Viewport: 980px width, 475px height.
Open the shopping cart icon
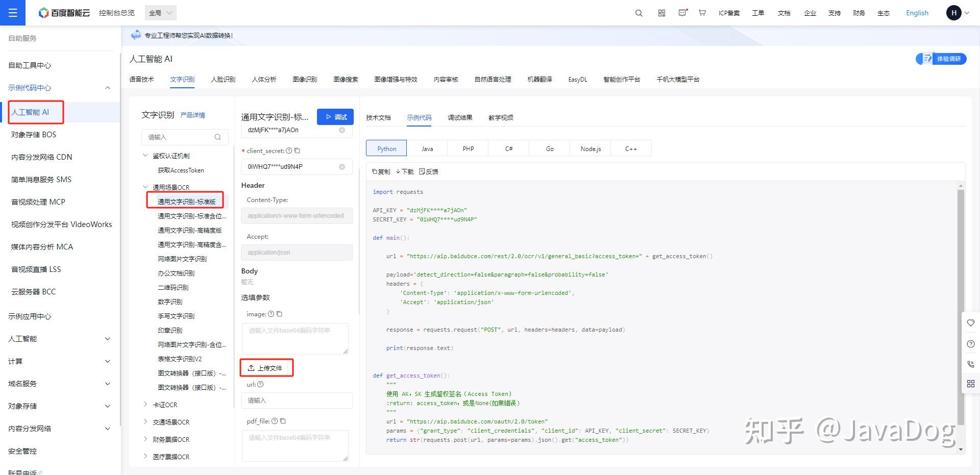click(702, 13)
